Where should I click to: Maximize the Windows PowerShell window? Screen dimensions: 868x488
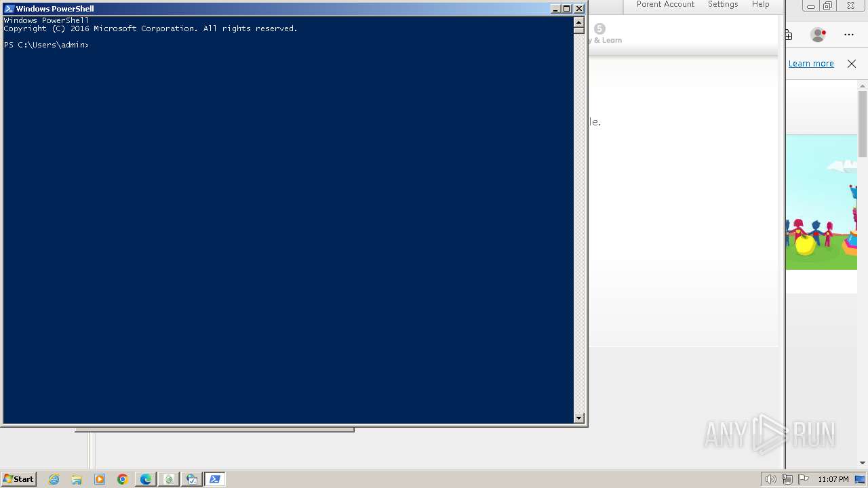[567, 9]
